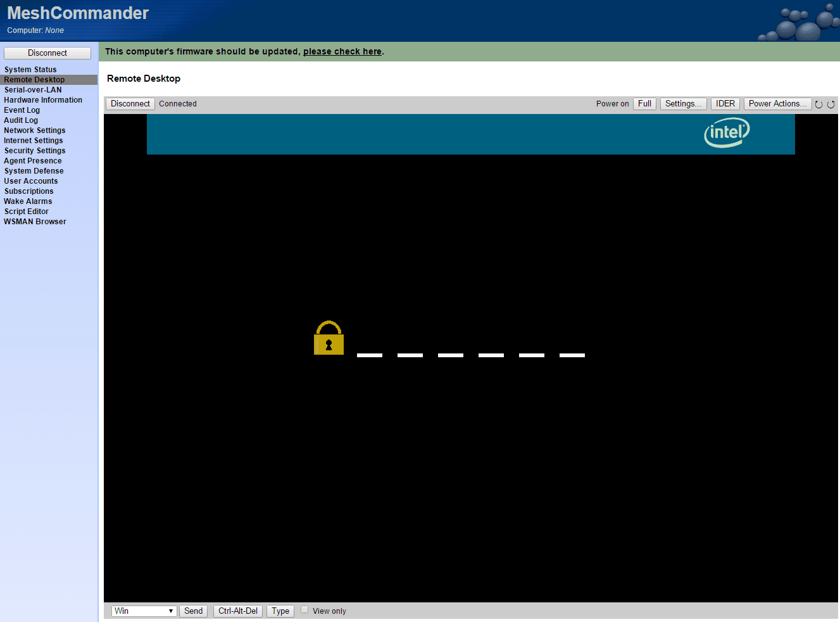Send Ctrl-Alt-Del to the remote computer
The height and width of the screenshot is (622, 840).
(x=238, y=611)
